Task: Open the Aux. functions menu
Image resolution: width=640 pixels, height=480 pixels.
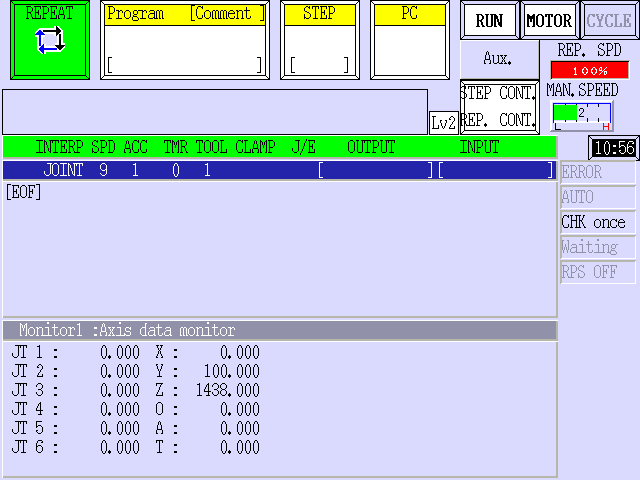Action: (x=498, y=60)
